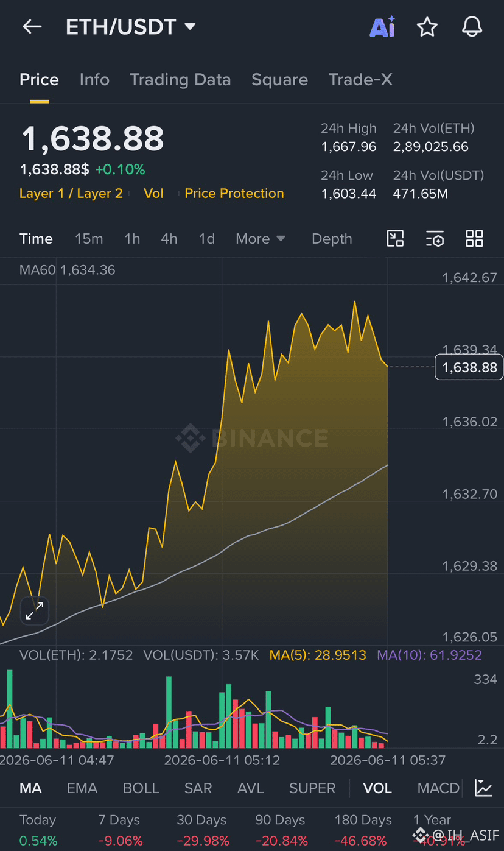The width and height of the screenshot is (504, 851).
Task: Open the Trading Data tab
Action: tap(180, 80)
